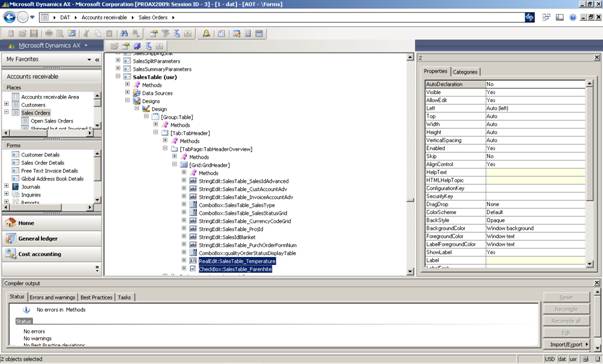603x364 pixels.
Task: Click Accounts receivable in the address breadcrumb
Action: [x=104, y=17]
